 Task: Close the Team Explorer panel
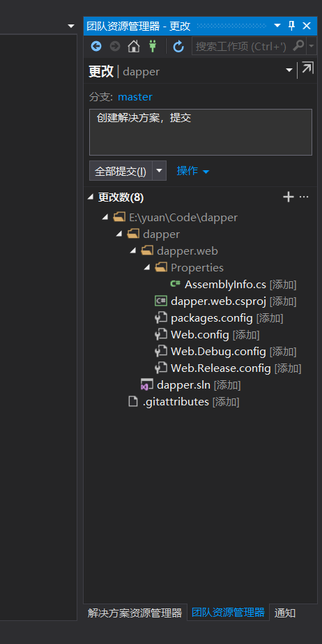[307, 26]
